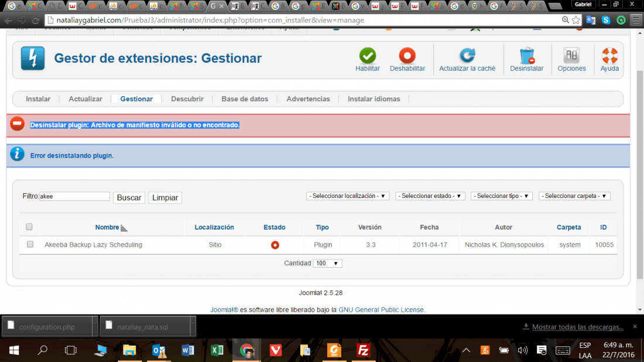This screenshot has height=362, width=644.
Task: Open Excel from the taskbar
Action: tap(217, 350)
